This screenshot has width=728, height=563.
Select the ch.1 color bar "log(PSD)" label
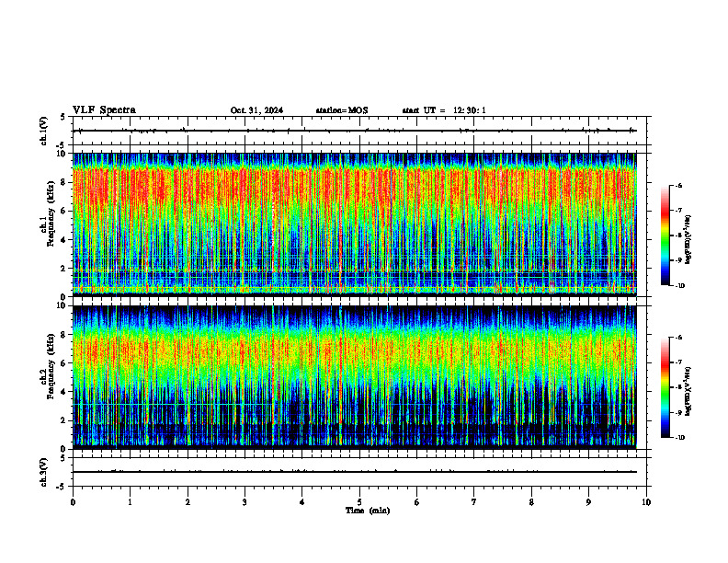(688, 240)
